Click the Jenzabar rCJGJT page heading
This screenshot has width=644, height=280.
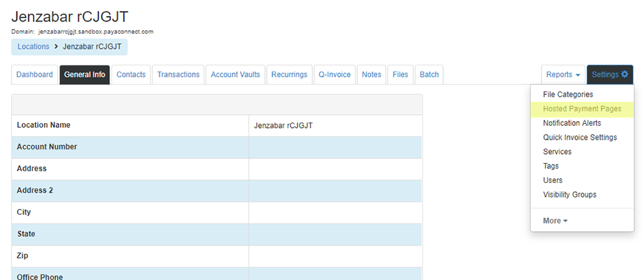(x=69, y=17)
